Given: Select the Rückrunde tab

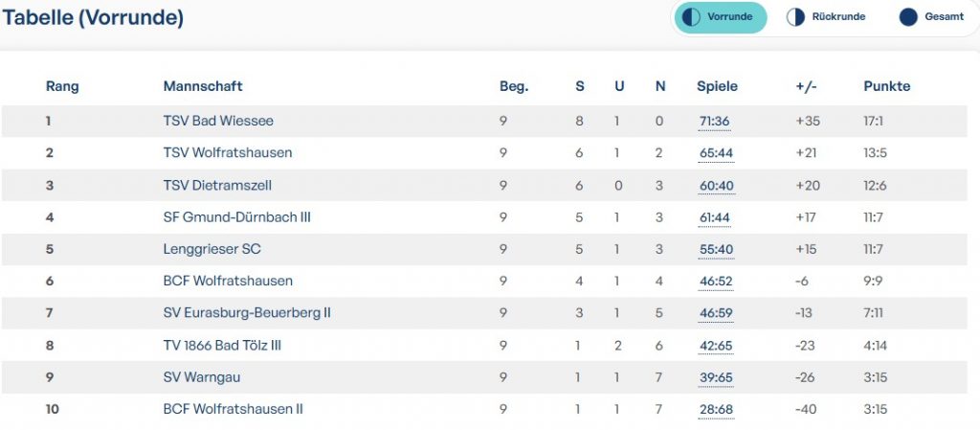Looking at the screenshot, I should pyautogui.click(x=826, y=17).
